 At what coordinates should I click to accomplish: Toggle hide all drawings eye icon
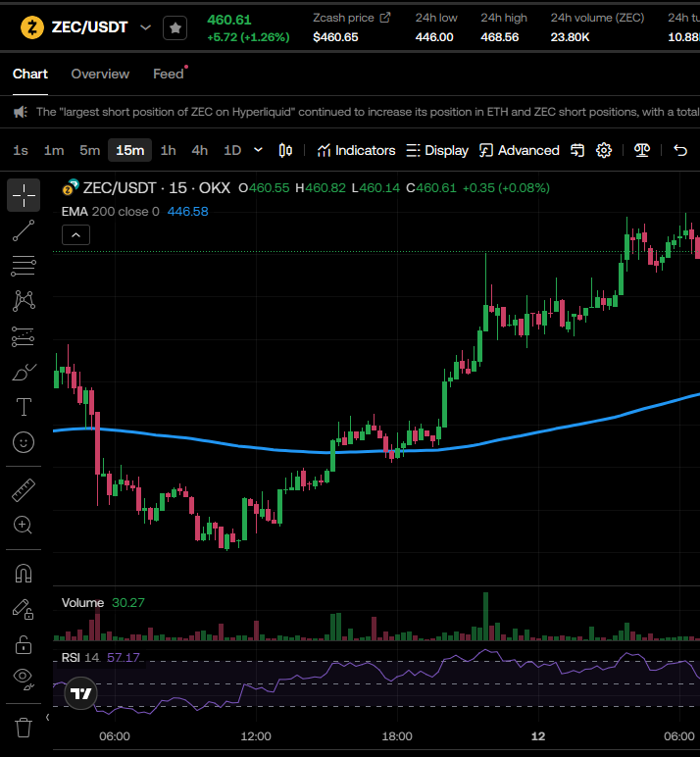pos(24,679)
